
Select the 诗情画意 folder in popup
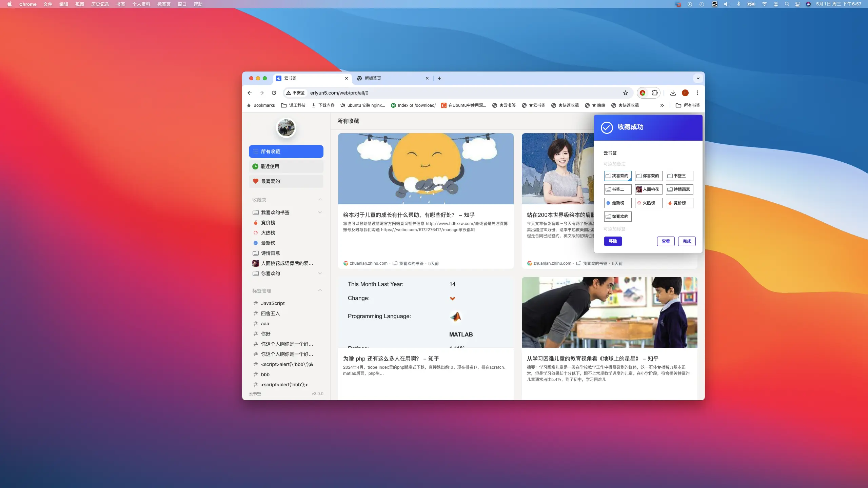point(679,189)
